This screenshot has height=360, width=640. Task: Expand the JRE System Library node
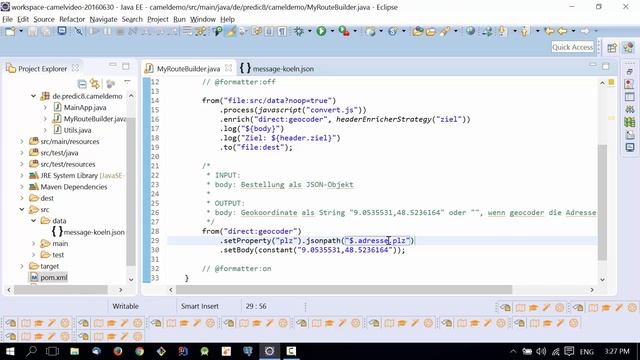(x=22, y=176)
